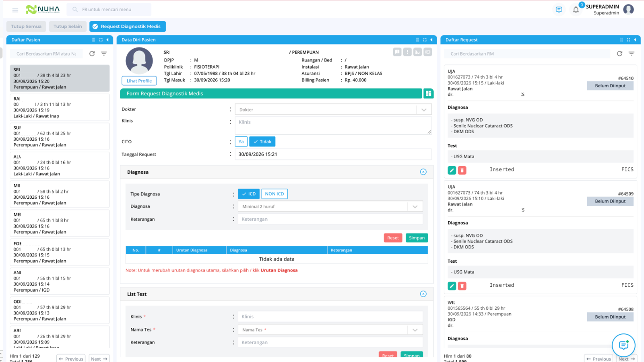Delete request #64509 with trash icon
The width and height of the screenshot is (644, 362).
[x=462, y=286]
